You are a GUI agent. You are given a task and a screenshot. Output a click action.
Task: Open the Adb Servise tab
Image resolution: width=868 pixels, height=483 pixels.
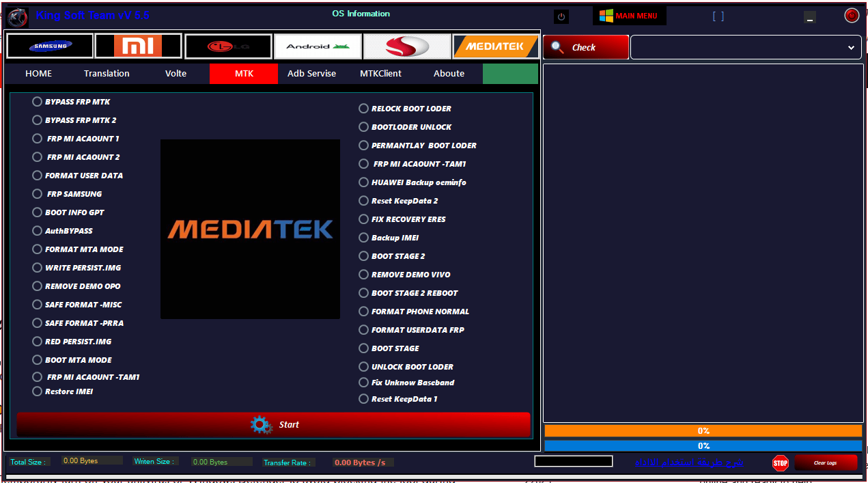[312, 74]
